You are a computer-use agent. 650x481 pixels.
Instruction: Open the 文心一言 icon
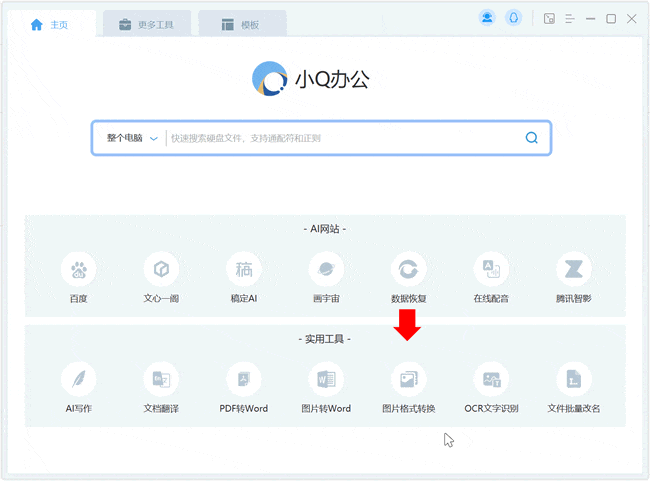(x=160, y=270)
